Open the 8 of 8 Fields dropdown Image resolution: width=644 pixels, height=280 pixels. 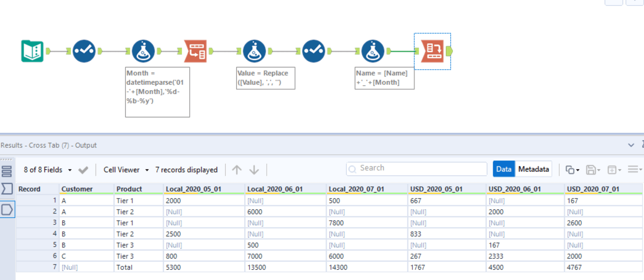pos(47,169)
